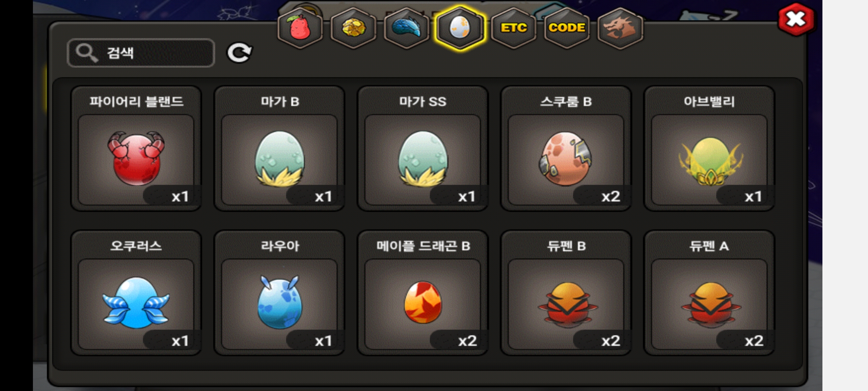The image size is (868, 391).
Task: Select the 듀펜 A orange egg
Action: (709, 293)
